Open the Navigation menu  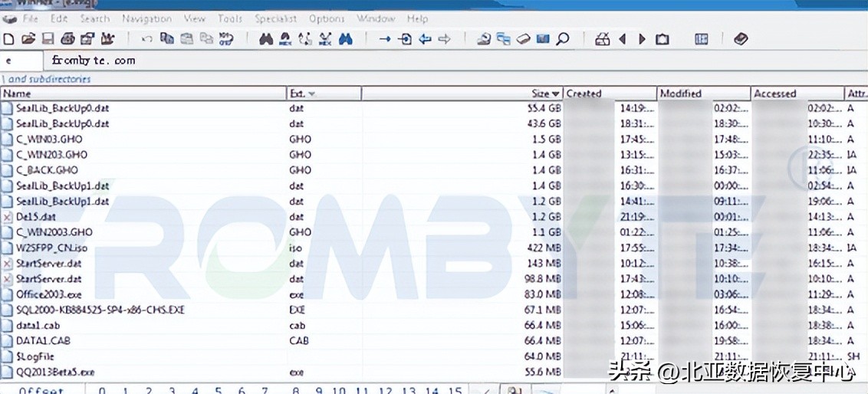coord(146,18)
